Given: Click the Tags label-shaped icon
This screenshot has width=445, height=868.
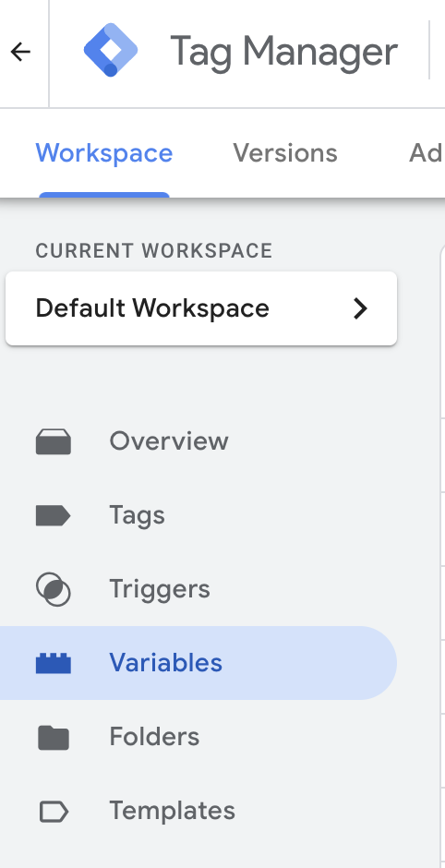Looking at the screenshot, I should tap(54, 515).
